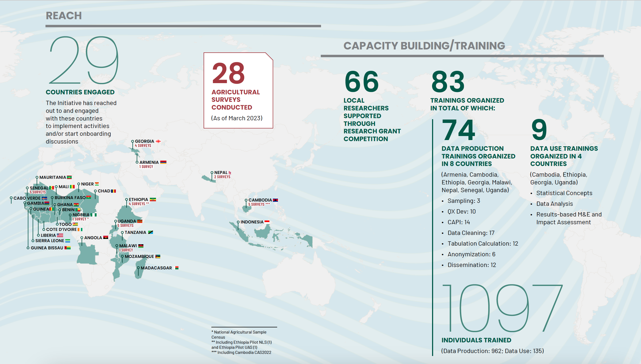Click the Nepal flag icon

click(230, 173)
